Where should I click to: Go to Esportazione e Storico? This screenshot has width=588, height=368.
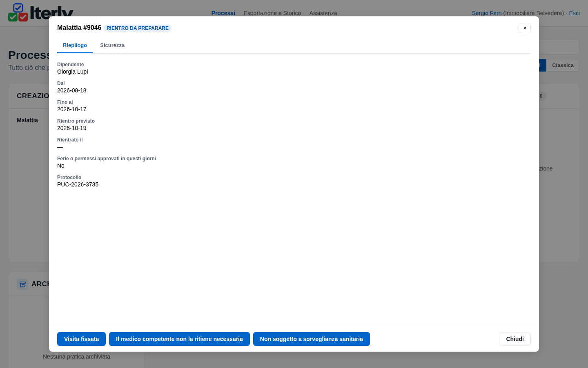tap(272, 13)
